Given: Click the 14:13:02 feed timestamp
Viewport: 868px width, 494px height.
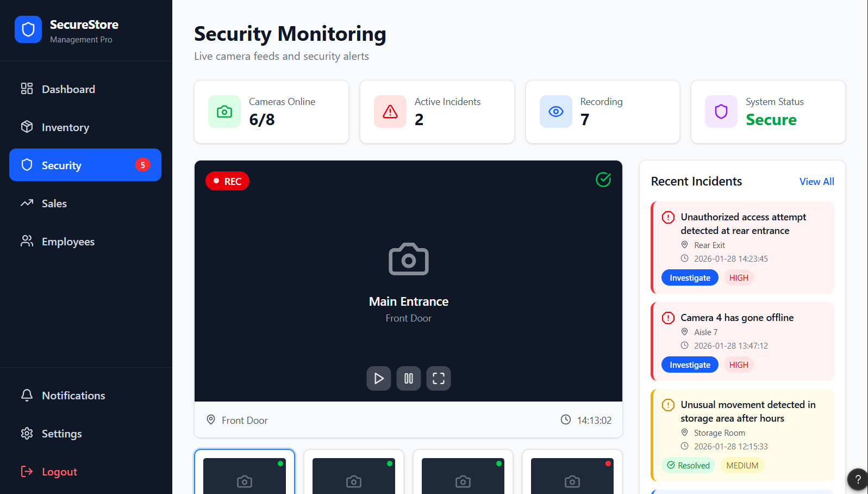Looking at the screenshot, I should [x=594, y=420].
